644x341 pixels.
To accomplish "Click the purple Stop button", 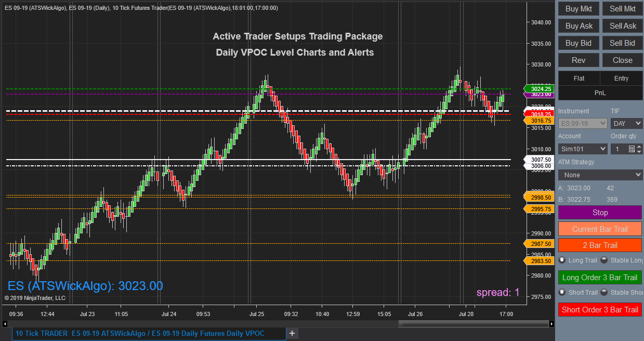I will pyautogui.click(x=600, y=212).
